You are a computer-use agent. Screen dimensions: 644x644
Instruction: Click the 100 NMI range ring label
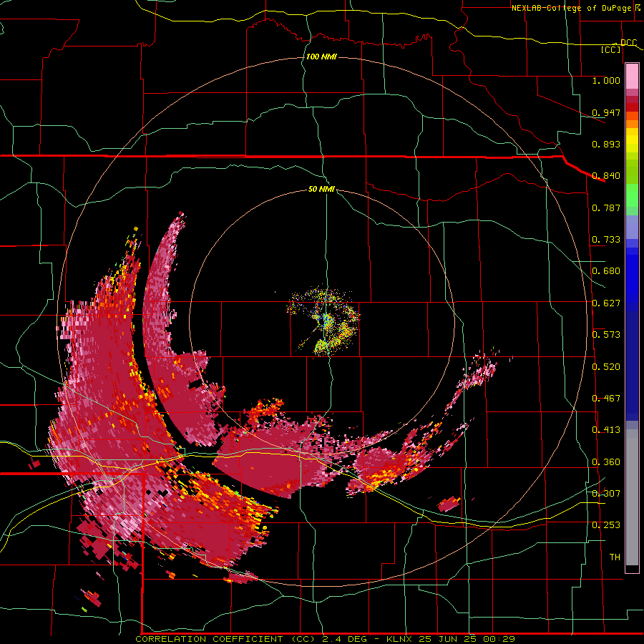321,57
